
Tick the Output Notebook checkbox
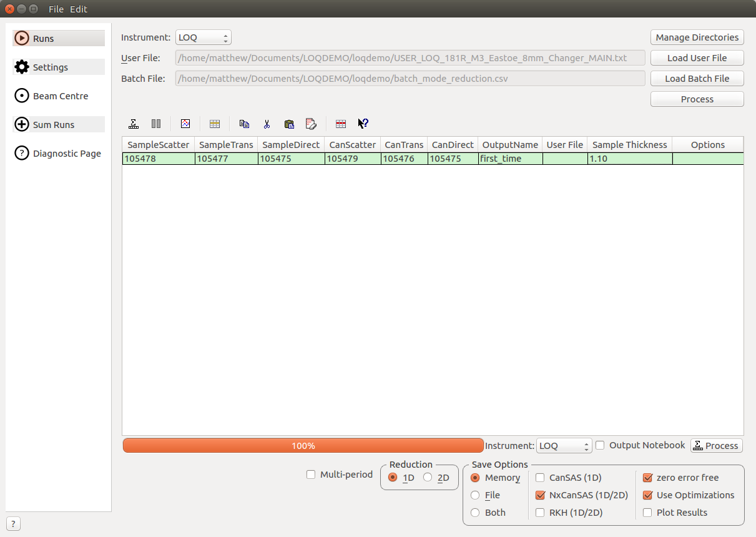click(601, 445)
